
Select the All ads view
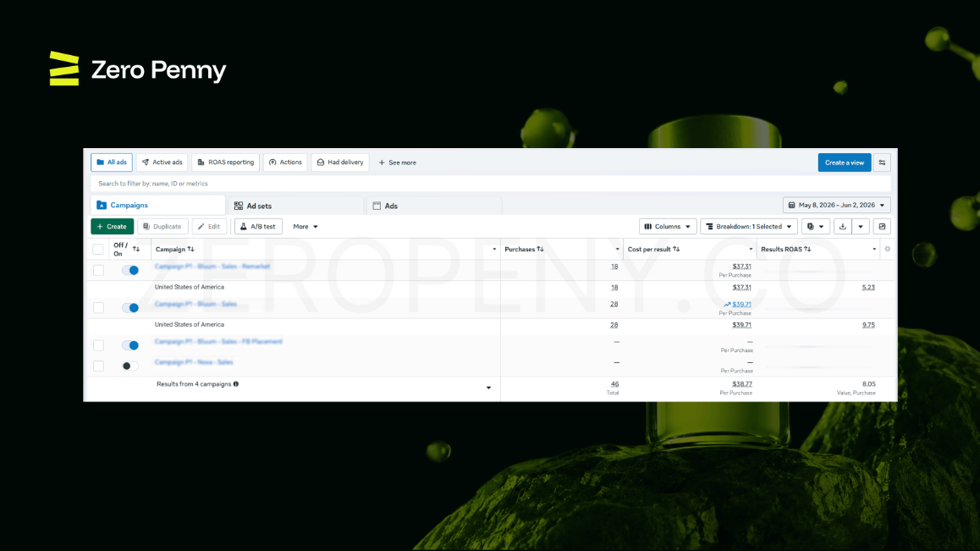[x=112, y=163]
